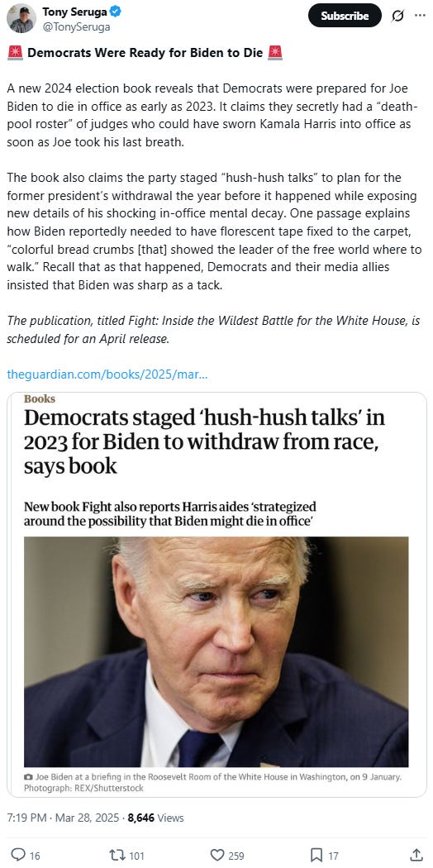Open the three-dot more options menu
Image resolution: width=433 pixels, height=868 pixels.
click(421, 16)
